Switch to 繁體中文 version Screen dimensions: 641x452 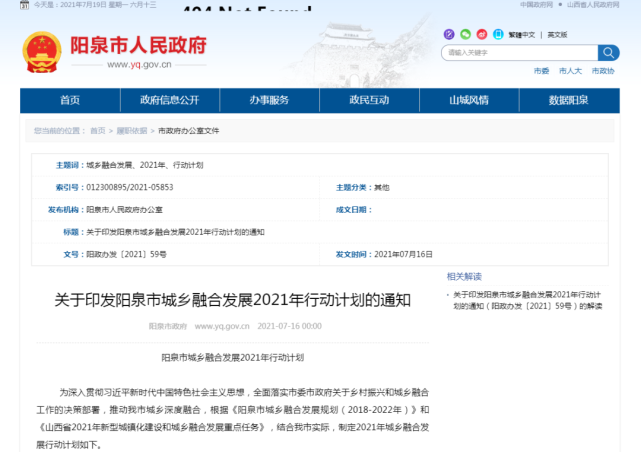point(522,35)
